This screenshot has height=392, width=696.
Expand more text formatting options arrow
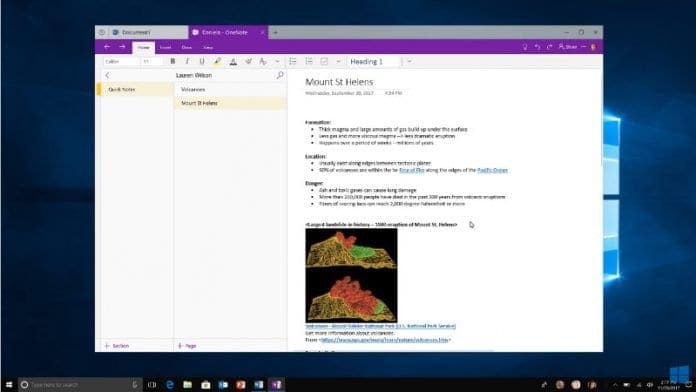[277, 62]
